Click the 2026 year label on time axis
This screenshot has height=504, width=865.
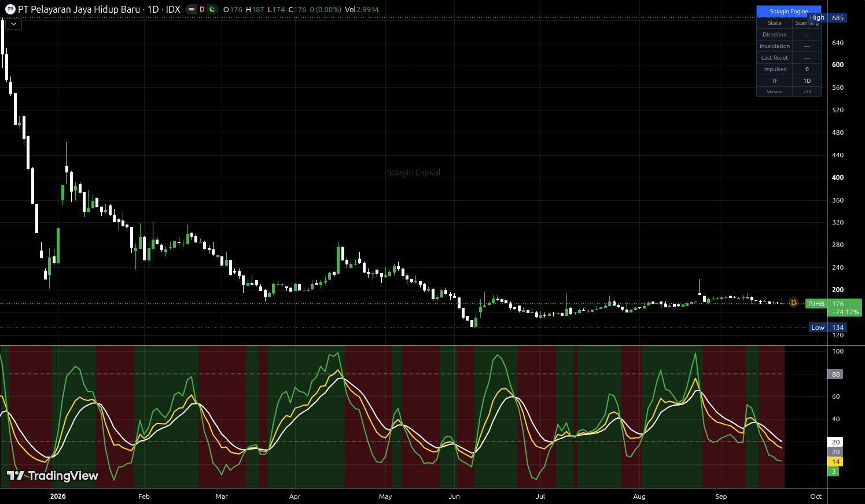click(58, 496)
